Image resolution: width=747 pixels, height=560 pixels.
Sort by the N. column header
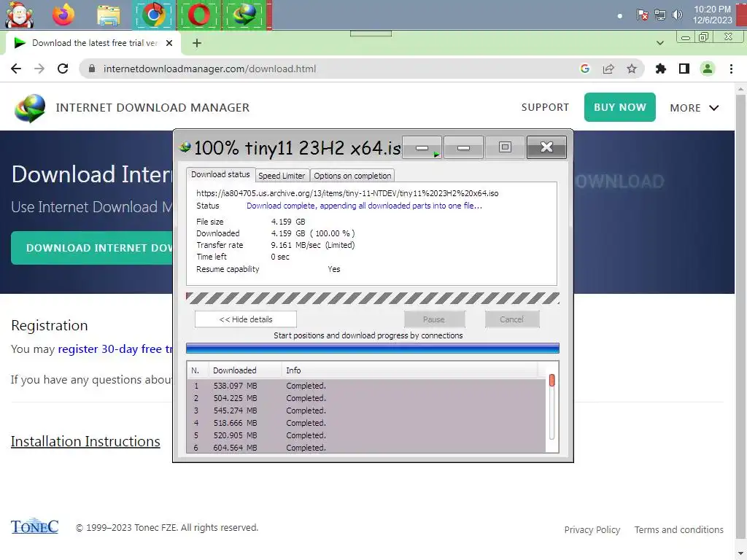click(x=197, y=370)
